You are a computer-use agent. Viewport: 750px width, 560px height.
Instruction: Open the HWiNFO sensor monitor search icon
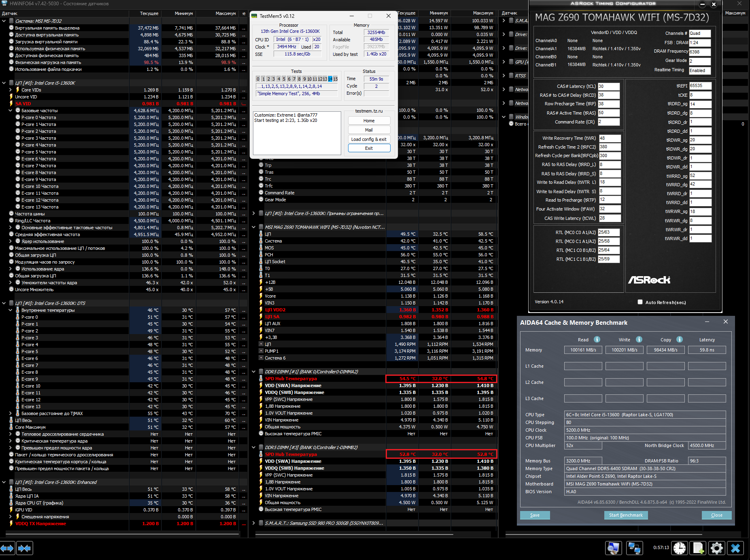(x=614, y=548)
